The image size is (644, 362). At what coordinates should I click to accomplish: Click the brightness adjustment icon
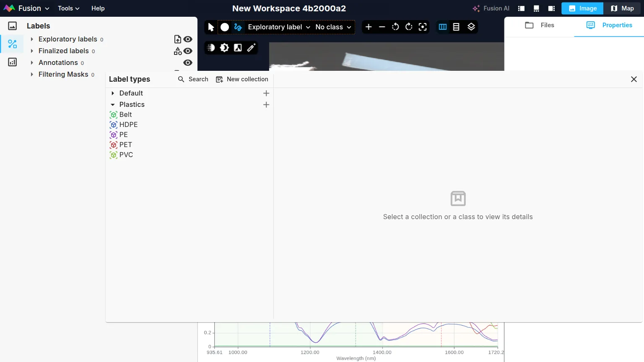pyautogui.click(x=224, y=48)
